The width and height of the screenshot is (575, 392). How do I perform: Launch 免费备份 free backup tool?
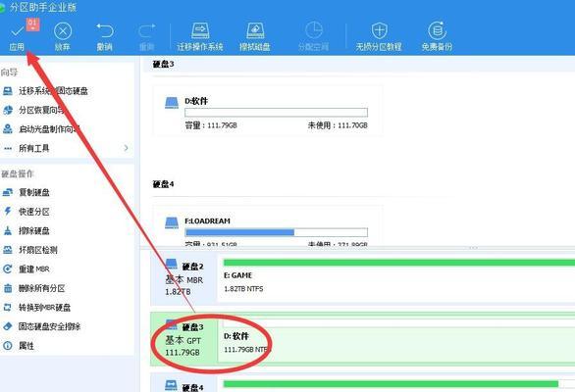(437, 37)
